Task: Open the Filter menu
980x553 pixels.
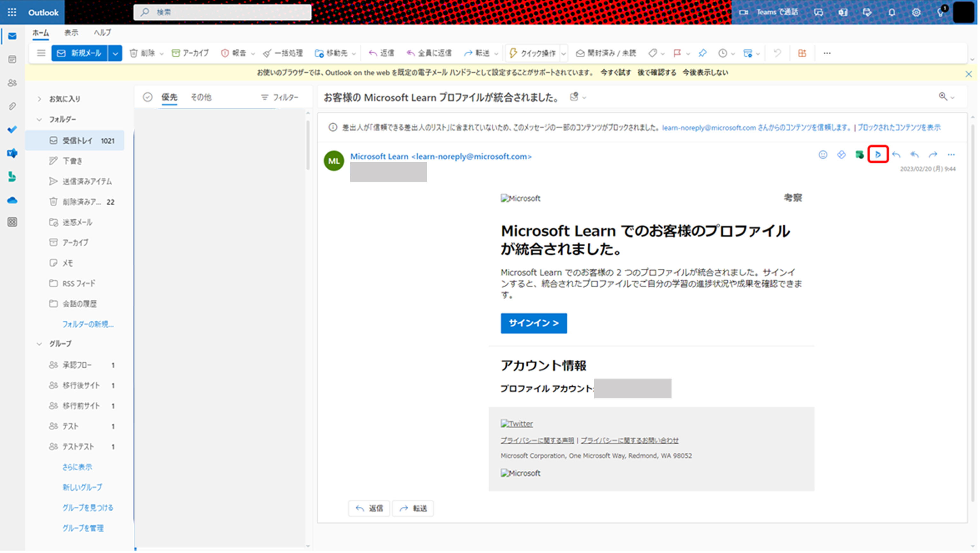Action: 280,98
